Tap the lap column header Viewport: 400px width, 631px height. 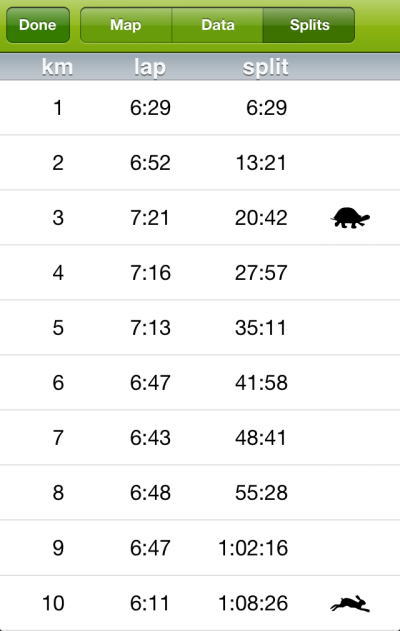[x=150, y=67]
